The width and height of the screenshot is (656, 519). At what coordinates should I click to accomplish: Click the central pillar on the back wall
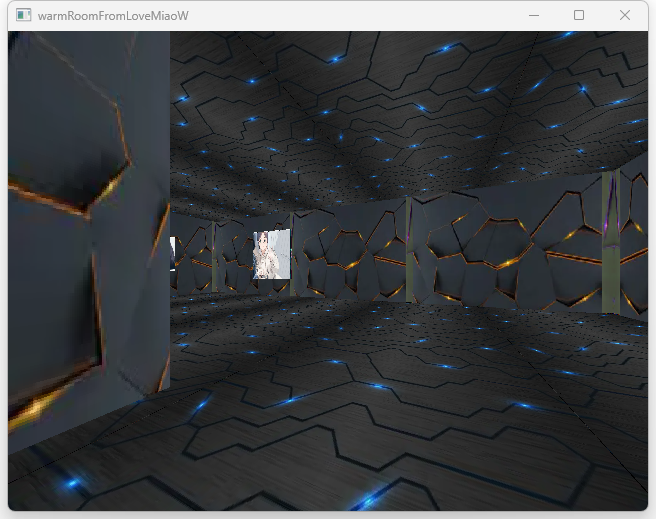tap(408, 250)
